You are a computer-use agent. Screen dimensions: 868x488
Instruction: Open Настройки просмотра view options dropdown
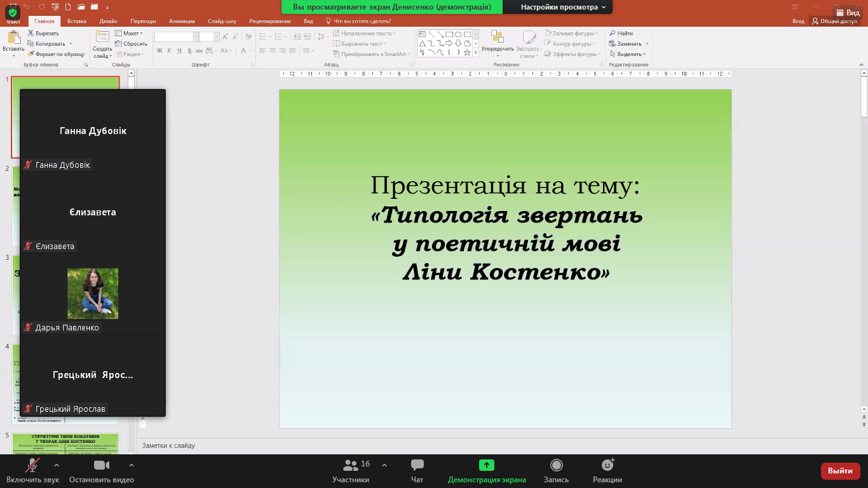click(x=563, y=7)
